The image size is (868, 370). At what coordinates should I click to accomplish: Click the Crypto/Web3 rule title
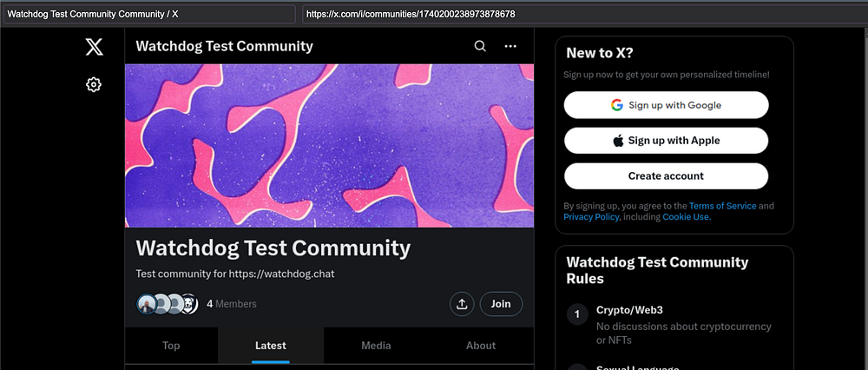629,310
